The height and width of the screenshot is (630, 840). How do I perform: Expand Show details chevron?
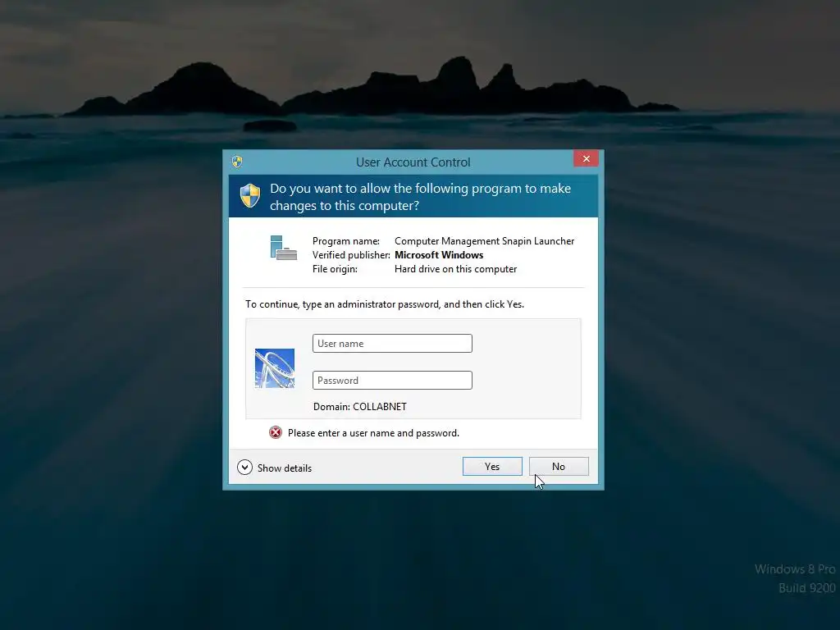pyautogui.click(x=244, y=468)
